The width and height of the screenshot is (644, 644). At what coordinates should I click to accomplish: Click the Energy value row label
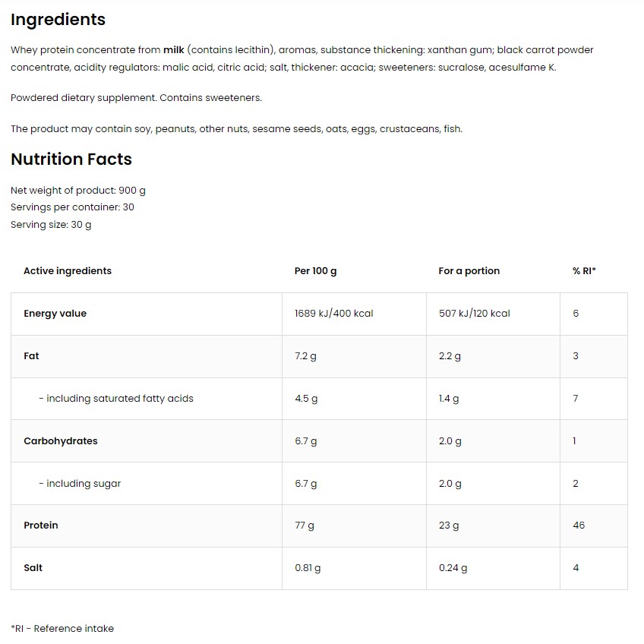click(55, 314)
